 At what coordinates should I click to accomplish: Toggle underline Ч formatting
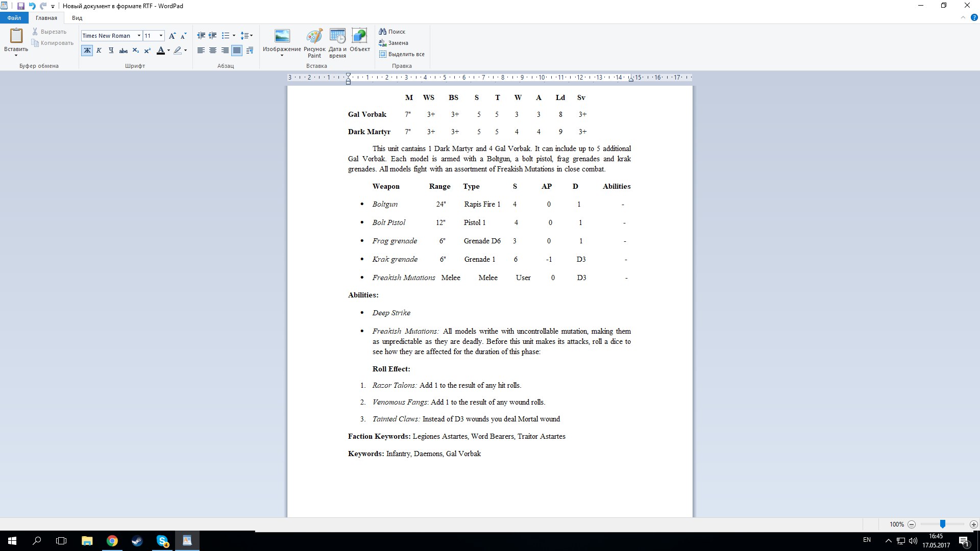point(111,51)
